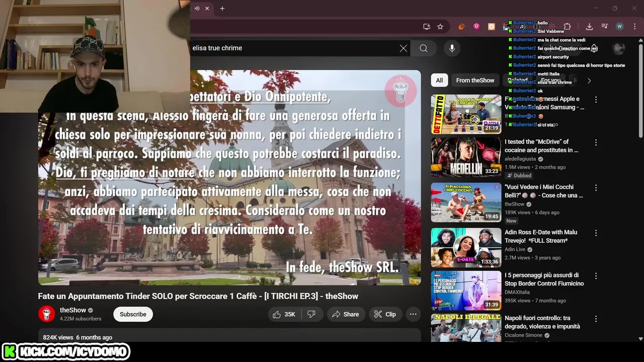Open options for Apple vs Samsung video
The width and height of the screenshot is (644, 362).
(x=596, y=100)
